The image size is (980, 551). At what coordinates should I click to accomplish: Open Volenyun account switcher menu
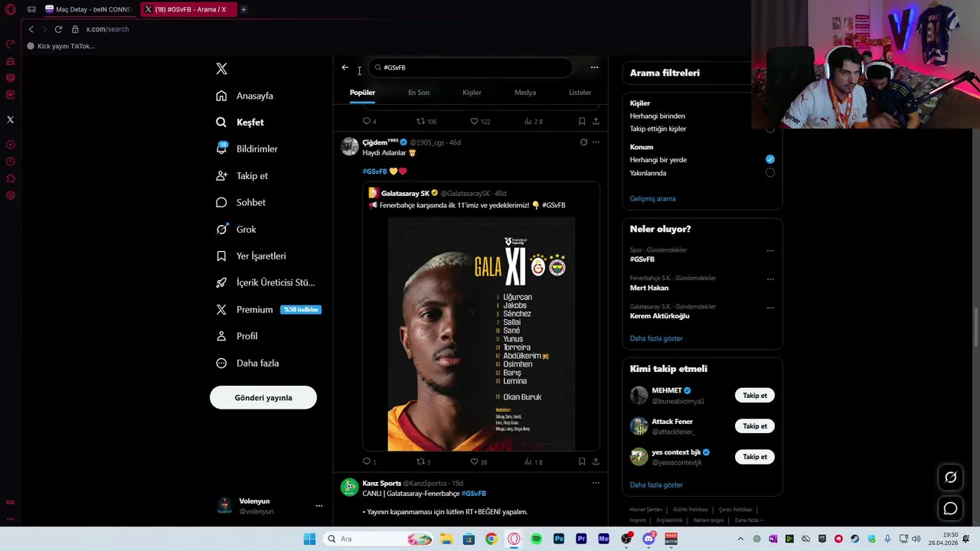coord(318,506)
